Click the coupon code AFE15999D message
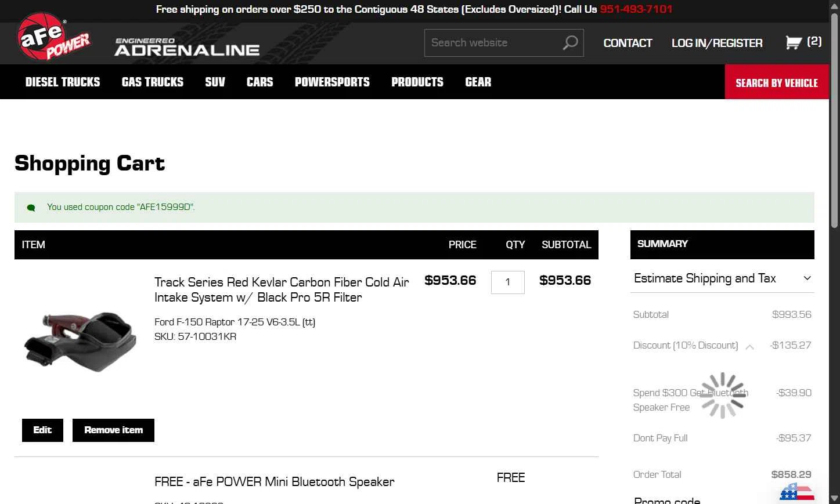Screen dimensions: 840x504 121,207
